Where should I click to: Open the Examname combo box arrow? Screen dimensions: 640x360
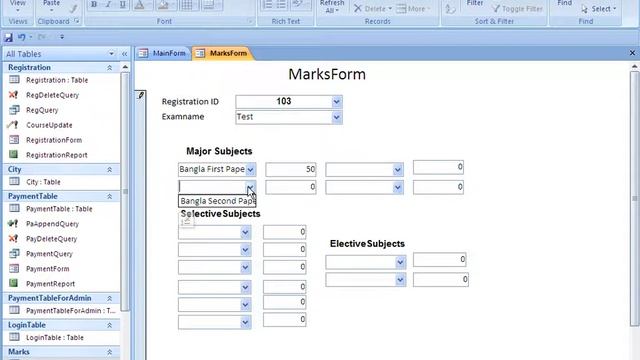pos(336,117)
